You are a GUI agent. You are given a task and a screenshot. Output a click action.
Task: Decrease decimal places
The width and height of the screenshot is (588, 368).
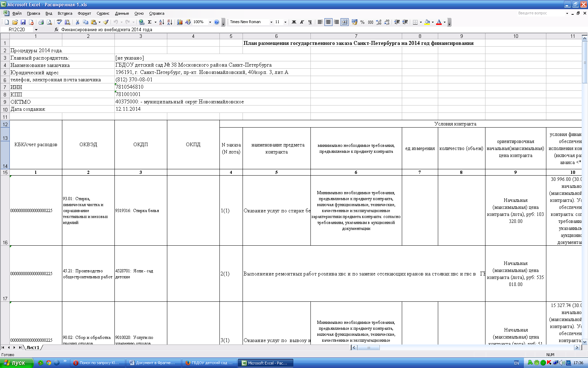tap(387, 22)
